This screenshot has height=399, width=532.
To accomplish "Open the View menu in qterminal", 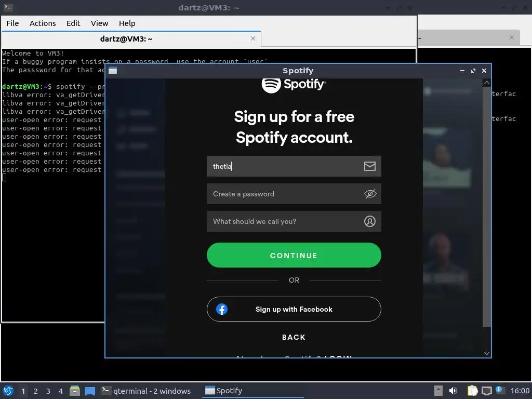I will (x=99, y=23).
